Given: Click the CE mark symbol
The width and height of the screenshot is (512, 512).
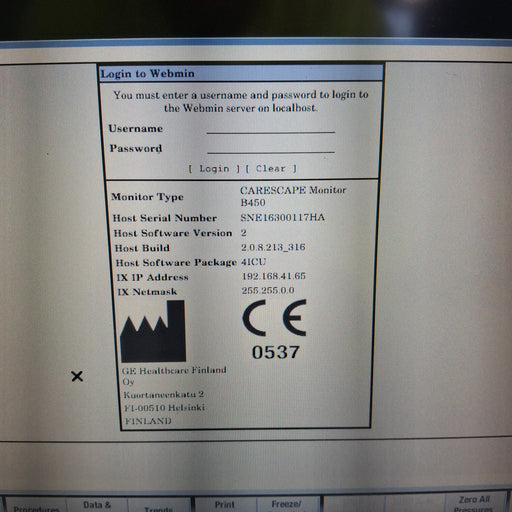Looking at the screenshot, I should click(274, 318).
